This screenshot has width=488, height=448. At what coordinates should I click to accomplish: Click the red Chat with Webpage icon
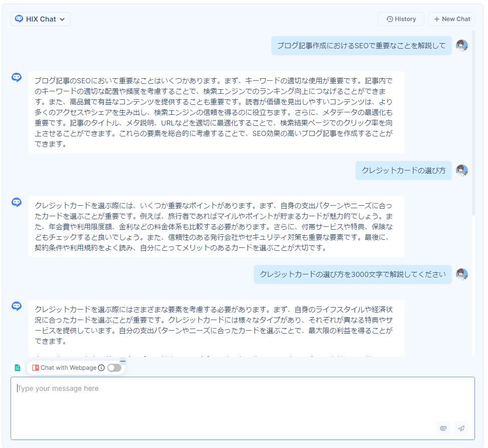[36, 368]
